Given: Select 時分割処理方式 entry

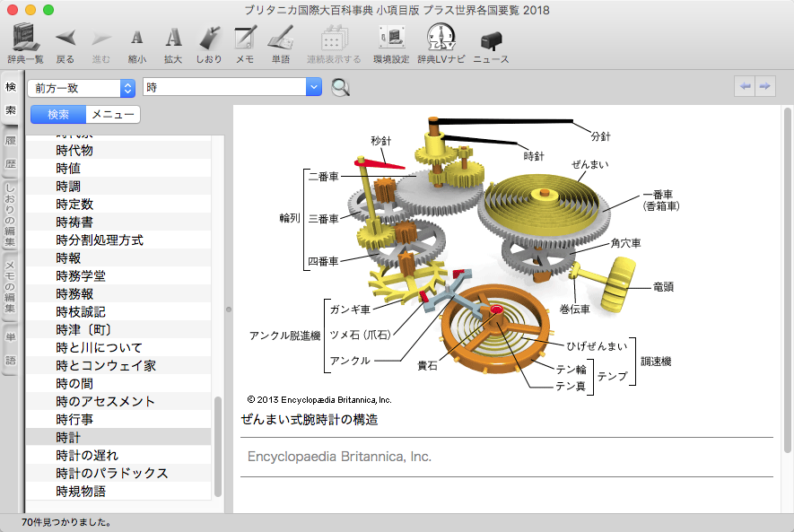Looking at the screenshot, I should 118,240.
